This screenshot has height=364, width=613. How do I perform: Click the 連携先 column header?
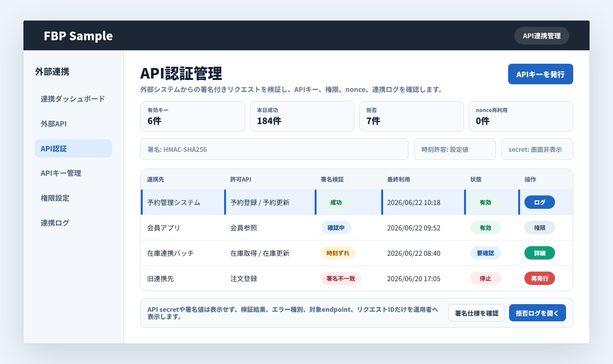pyautogui.click(x=156, y=179)
